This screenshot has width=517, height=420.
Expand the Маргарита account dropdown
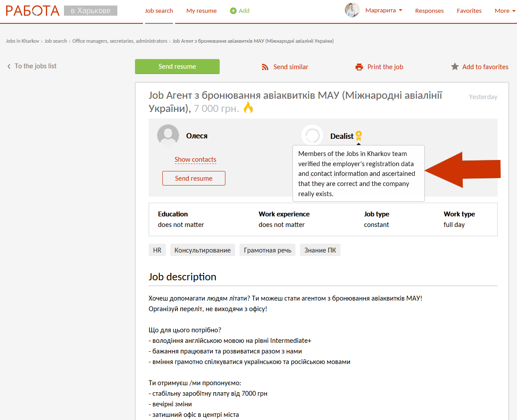(383, 11)
